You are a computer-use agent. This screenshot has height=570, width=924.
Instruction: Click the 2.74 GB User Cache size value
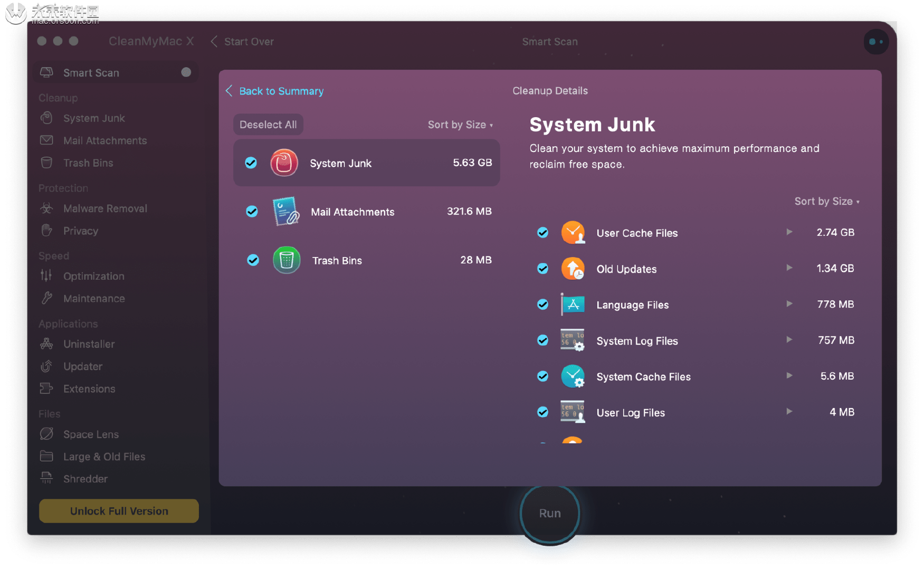pyautogui.click(x=835, y=232)
